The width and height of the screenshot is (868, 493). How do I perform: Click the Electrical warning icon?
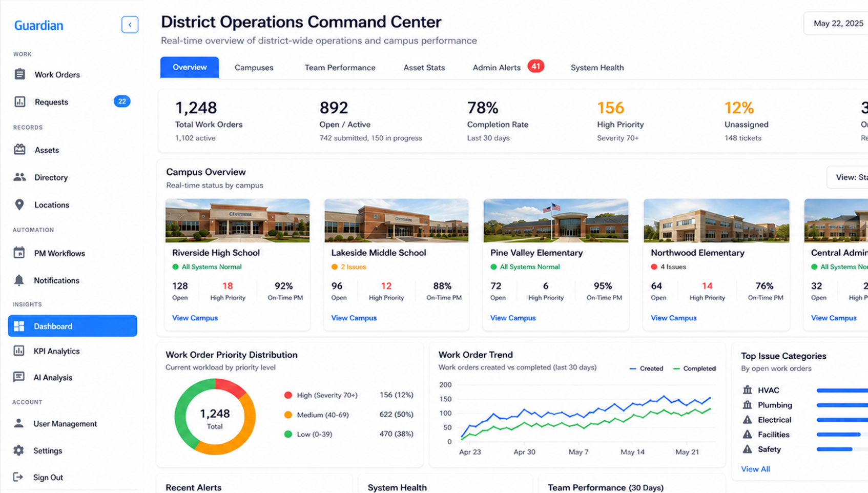coord(748,420)
